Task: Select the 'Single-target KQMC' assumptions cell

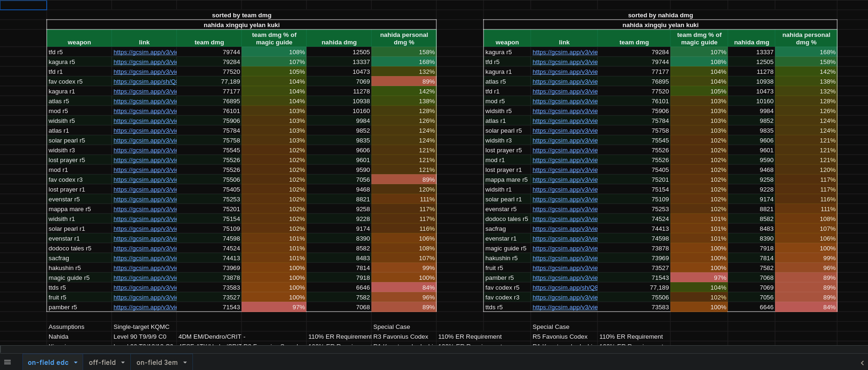Action: (x=142, y=327)
